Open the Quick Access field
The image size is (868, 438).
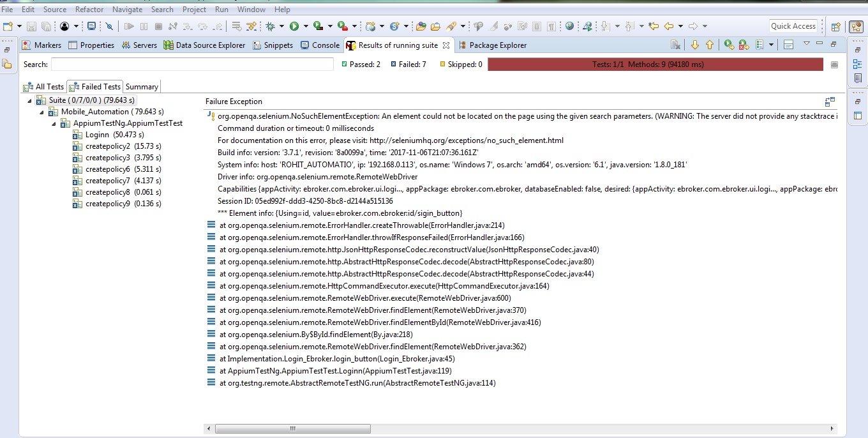coord(793,26)
